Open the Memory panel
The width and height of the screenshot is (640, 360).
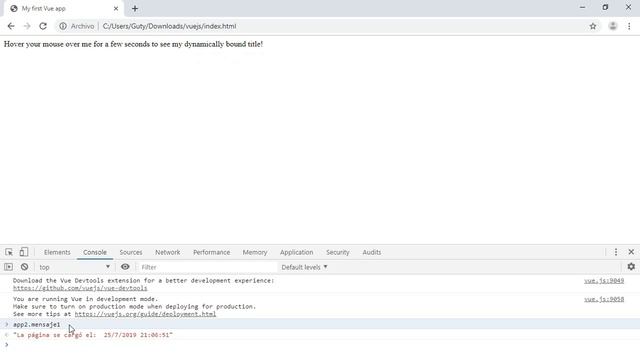pyautogui.click(x=255, y=252)
